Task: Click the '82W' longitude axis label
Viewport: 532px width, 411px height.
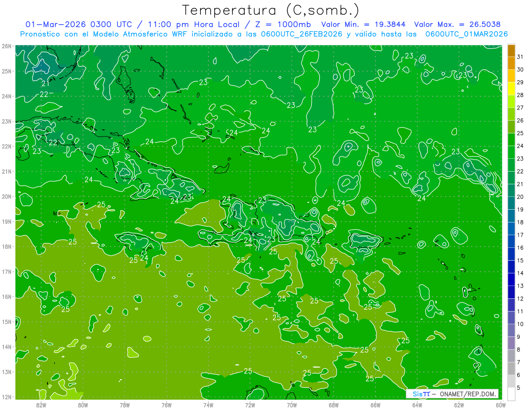Action: [41, 405]
